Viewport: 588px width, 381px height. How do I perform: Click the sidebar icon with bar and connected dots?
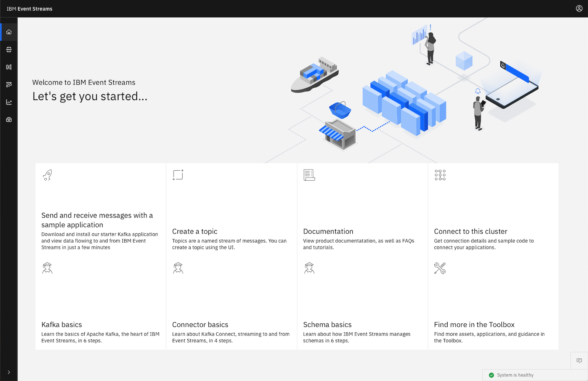point(9,67)
